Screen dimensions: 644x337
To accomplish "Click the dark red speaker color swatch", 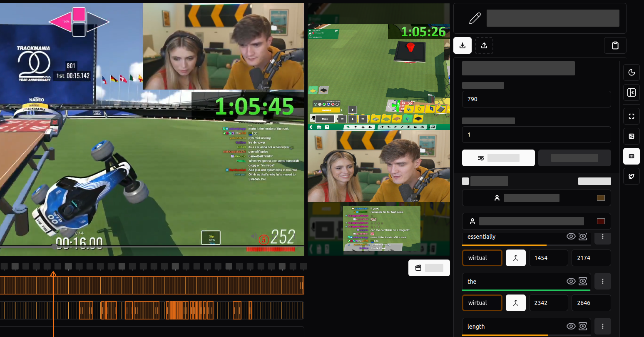I will click(x=601, y=221).
